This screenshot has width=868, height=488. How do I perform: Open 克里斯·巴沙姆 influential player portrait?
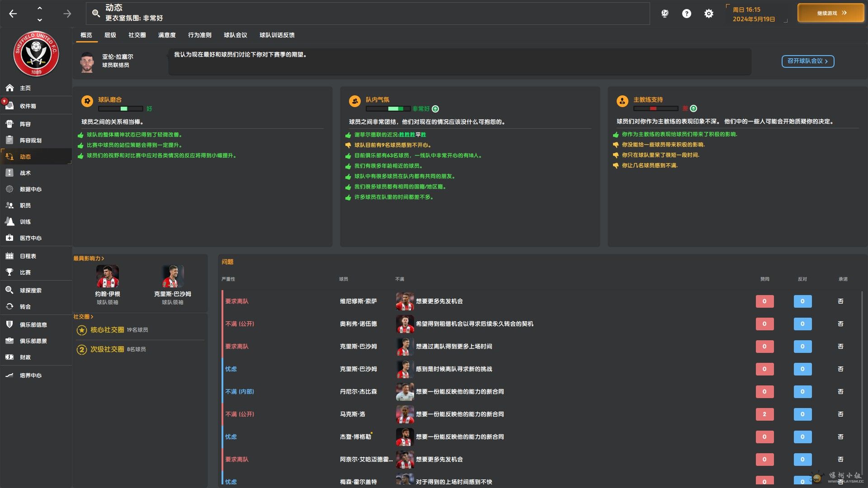pos(173,277)
